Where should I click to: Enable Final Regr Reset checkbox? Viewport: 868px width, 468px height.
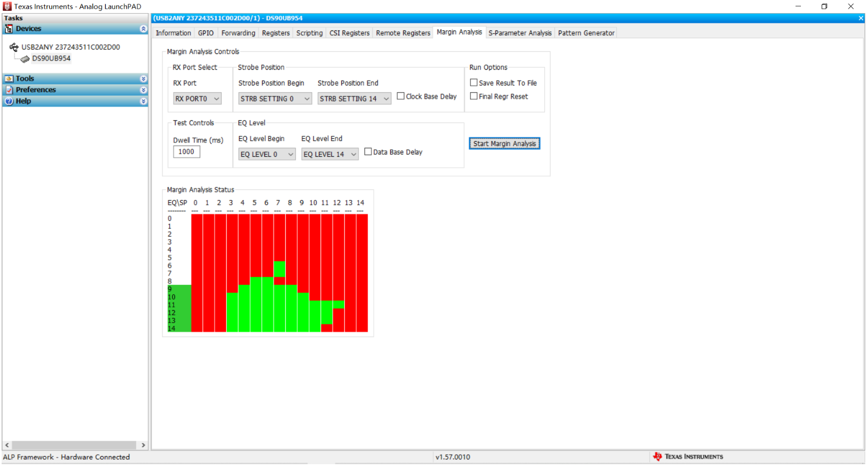[x=474, y=96]
